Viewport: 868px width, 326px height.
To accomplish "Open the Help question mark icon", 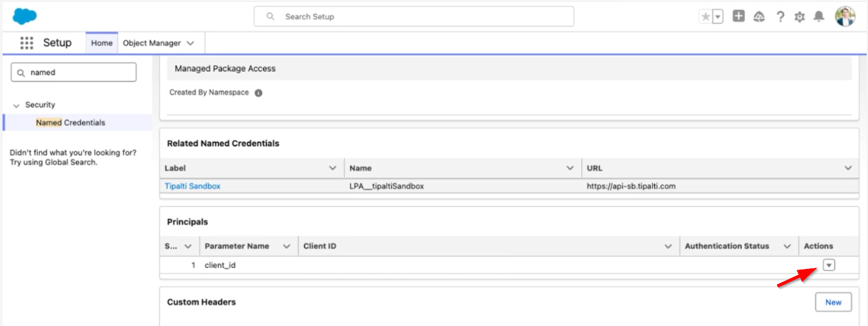I will 780,17.
